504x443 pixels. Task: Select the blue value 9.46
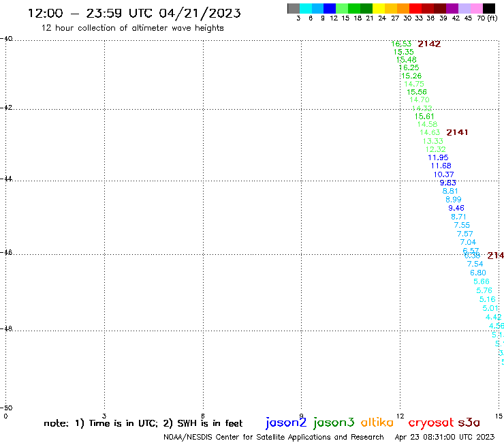456,208
